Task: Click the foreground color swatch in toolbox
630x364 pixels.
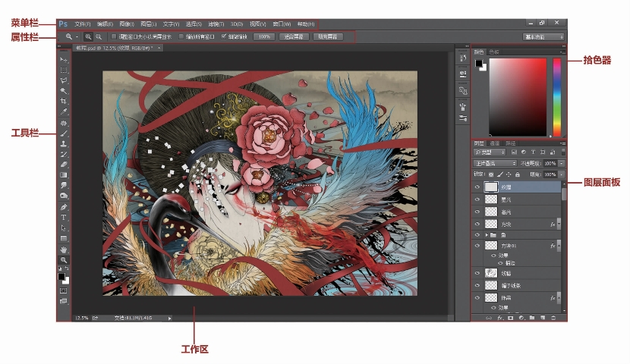Action: (61, 277)
